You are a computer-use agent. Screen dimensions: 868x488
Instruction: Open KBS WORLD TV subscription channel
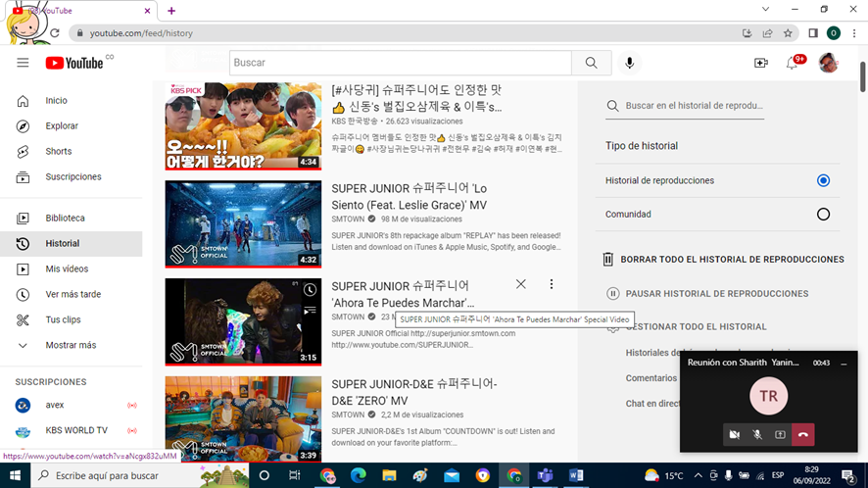click(x=71, y=430)
